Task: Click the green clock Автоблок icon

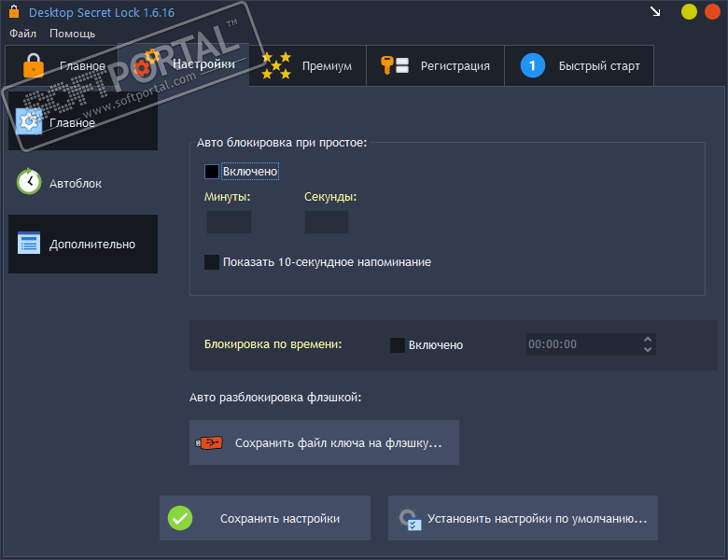Action: [29, 182]
